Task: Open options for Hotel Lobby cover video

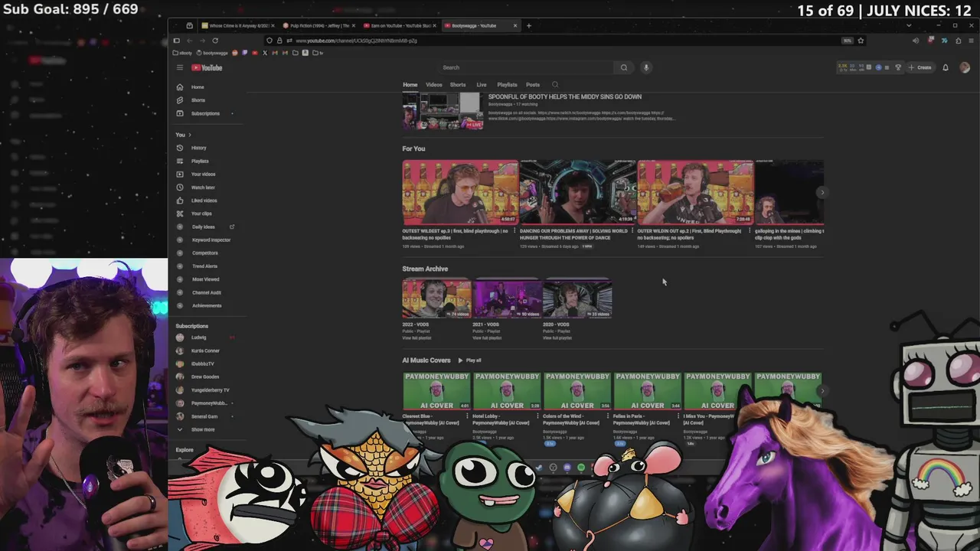Action: tap(537, 416)
